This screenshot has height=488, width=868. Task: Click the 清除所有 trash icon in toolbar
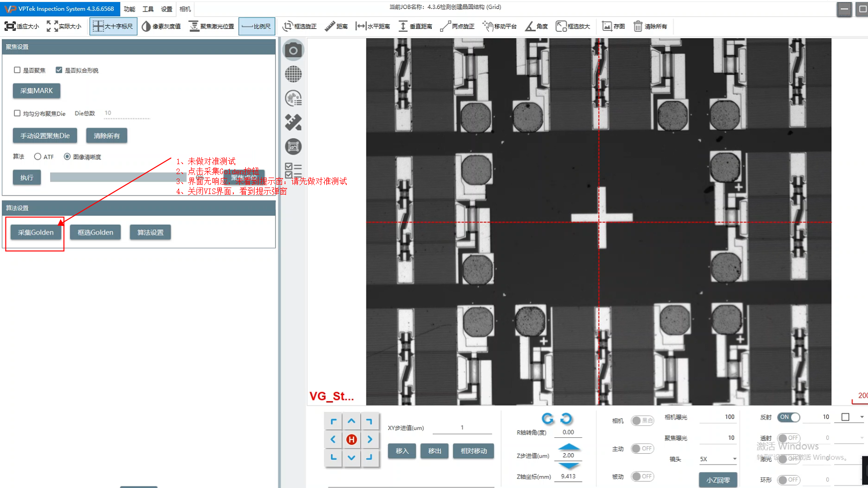click(638, 26)
